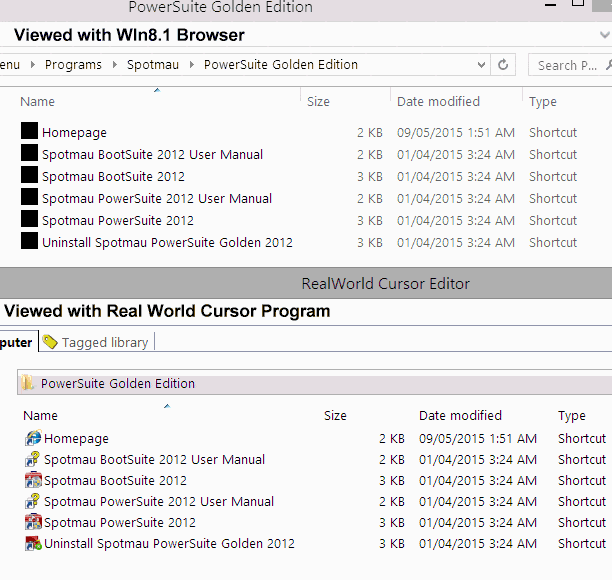Expand the chevron after Spotmau in breadcrumb
This screenshot has height=580, width=612.
coord(191,65)
